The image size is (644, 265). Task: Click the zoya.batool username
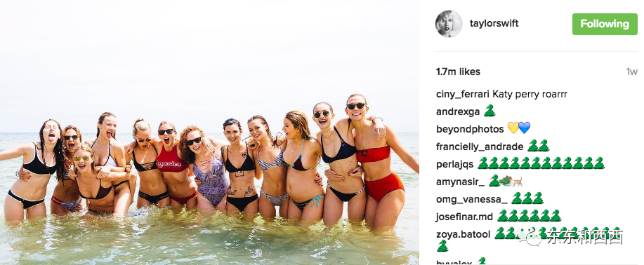[464, 234]
